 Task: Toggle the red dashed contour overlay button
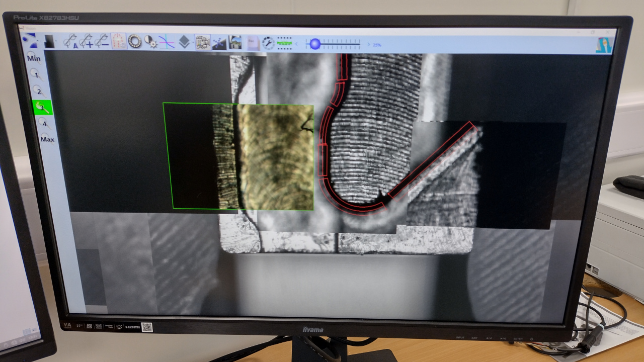(118, 41)
